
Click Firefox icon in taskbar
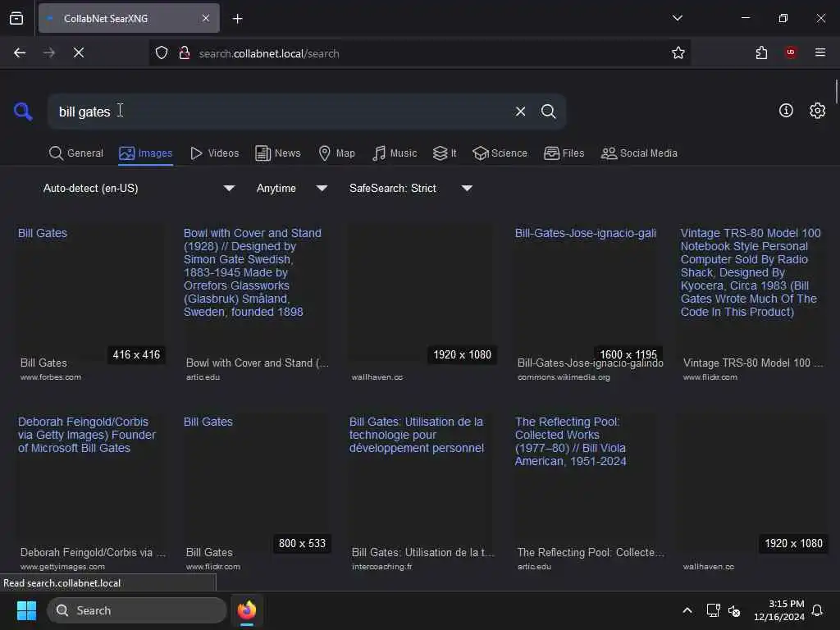tap(246, 610)
